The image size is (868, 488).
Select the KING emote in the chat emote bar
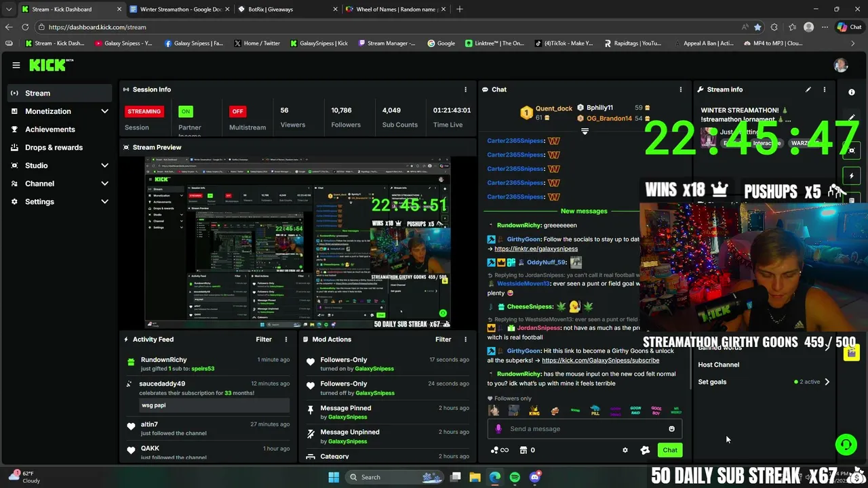[x=534, y=411]
